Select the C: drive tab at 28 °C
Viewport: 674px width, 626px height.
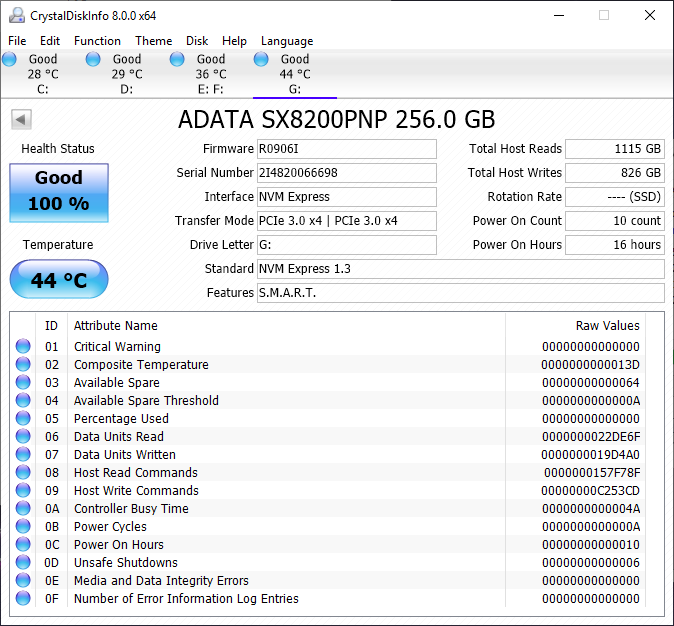42,74
